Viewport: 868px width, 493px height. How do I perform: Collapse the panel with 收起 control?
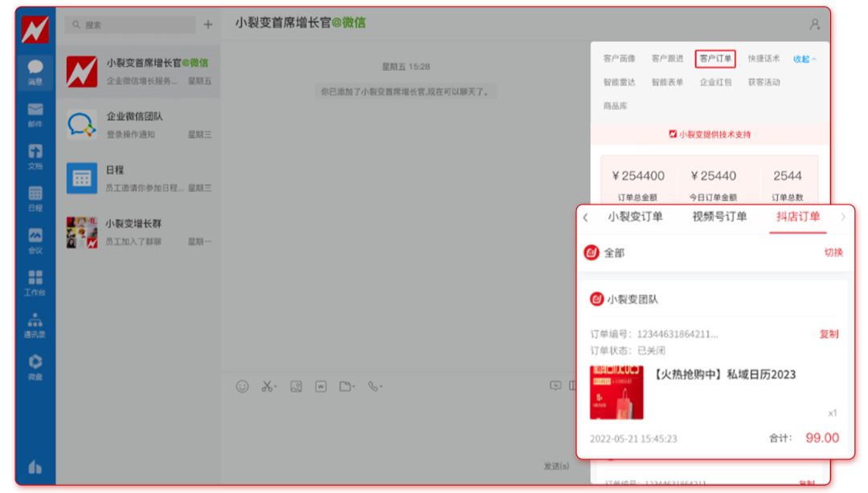pyautogui.click(x=801, y=59)
